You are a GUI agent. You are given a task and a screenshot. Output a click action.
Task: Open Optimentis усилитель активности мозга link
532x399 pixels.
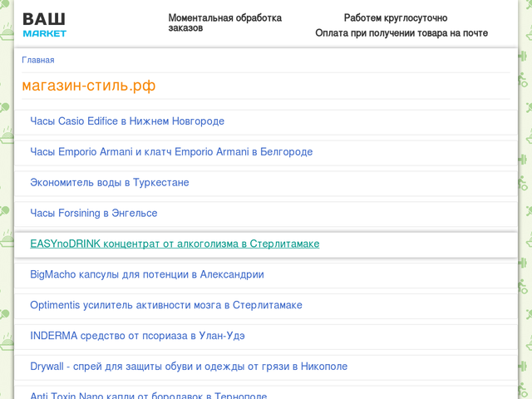tap(166, 305)
